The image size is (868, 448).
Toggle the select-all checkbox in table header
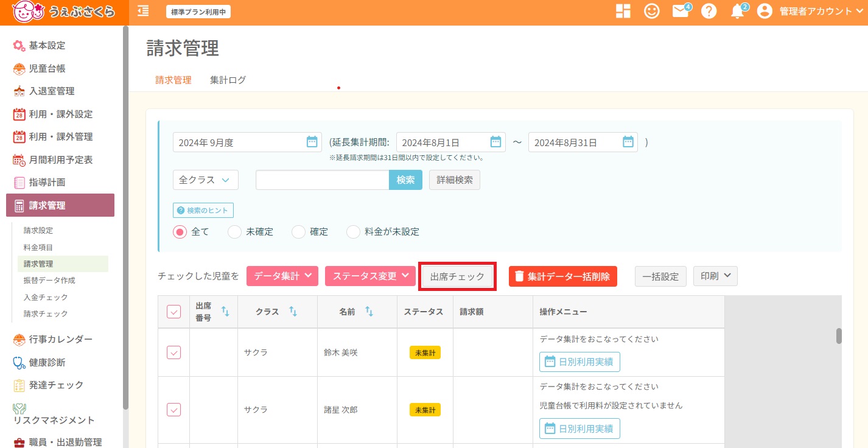coord(174,312)
